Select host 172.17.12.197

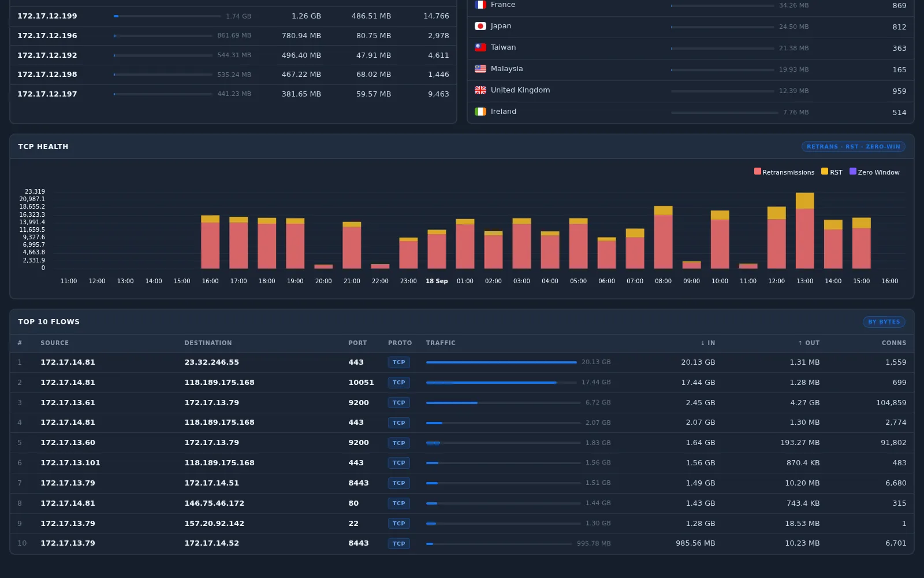pyautogui.click(x=47, y=94)
